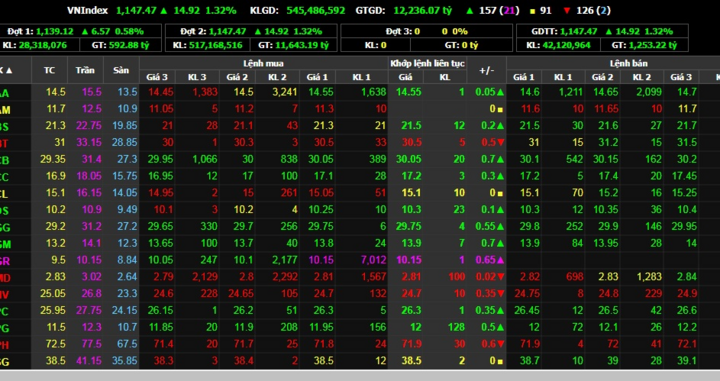Click the Khớp lệnh liên tục header

coord(428,63)
